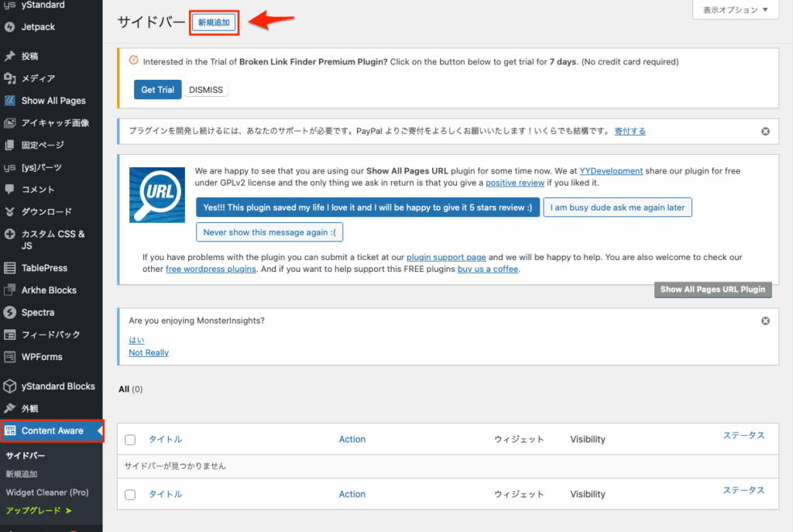Screen dimensions: 793x532
Task: Dismiss the PayPal donation notice
Action: click(x=766, y=132)
